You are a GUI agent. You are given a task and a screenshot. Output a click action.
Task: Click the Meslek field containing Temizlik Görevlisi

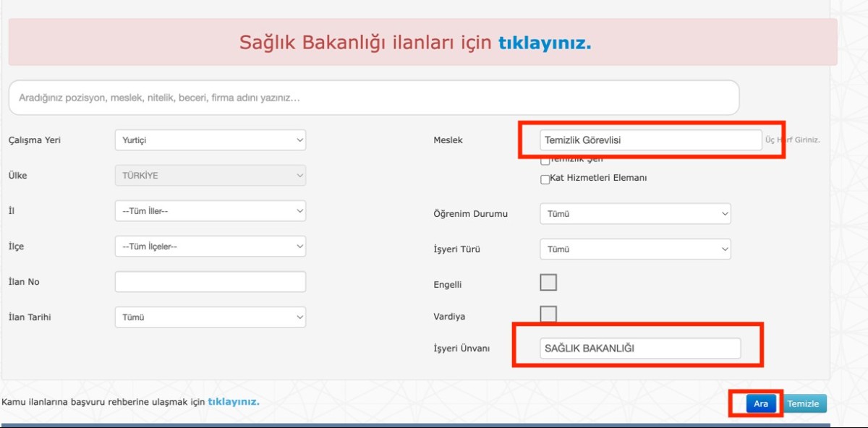[650, 140]
